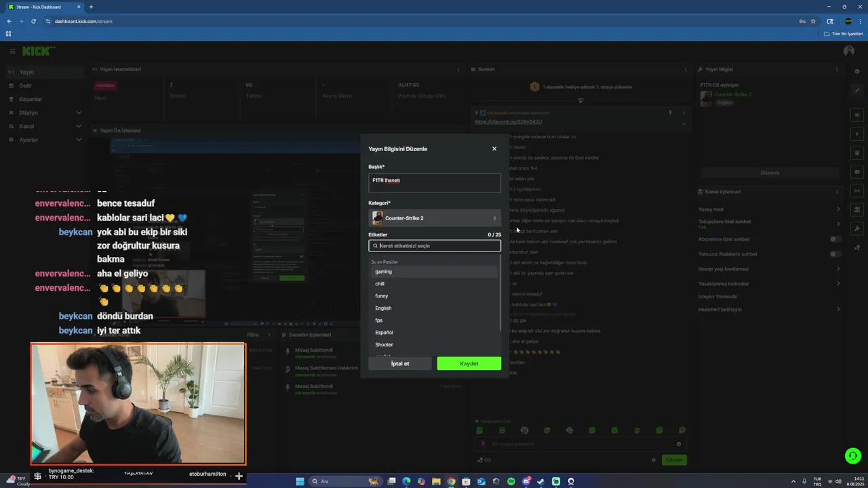Select the gaming tag suggestion
This screenshot has width=868, height=488.
coord(435,272)
